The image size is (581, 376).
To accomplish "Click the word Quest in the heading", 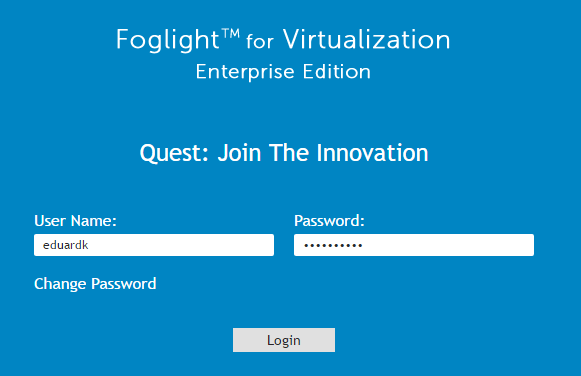I will [x=174, y=153].
